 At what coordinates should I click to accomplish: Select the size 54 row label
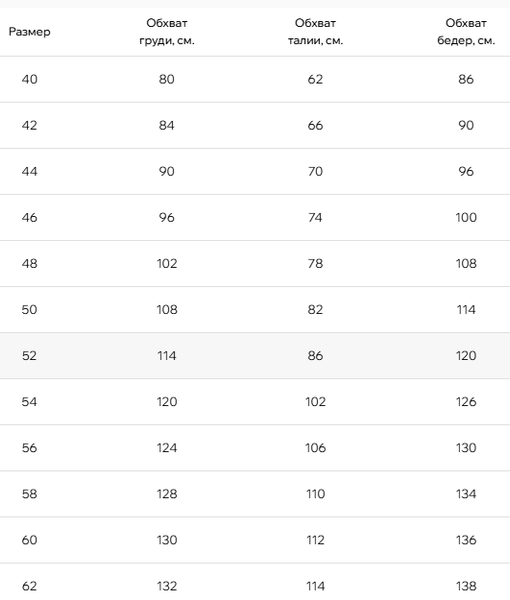tap(29, 402)
